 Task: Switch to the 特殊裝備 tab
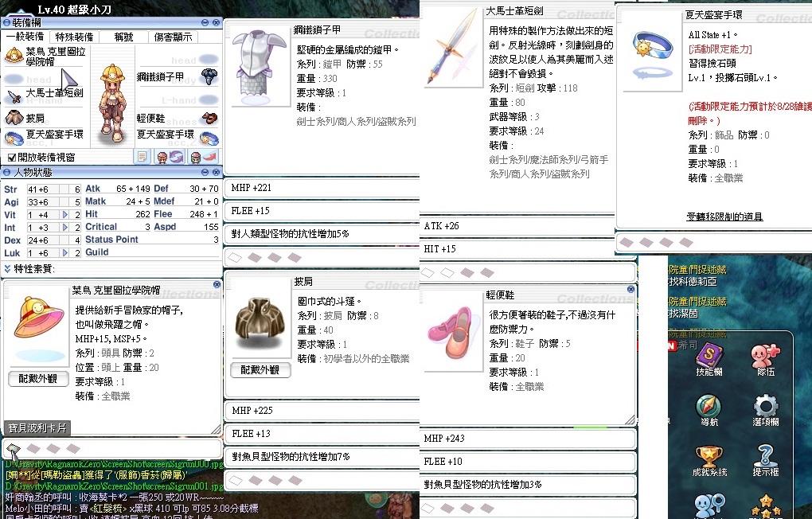point(74,37)
